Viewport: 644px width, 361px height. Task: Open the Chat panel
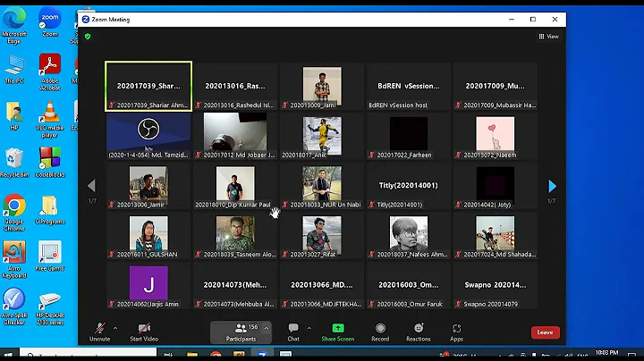[x=293, y=332]
